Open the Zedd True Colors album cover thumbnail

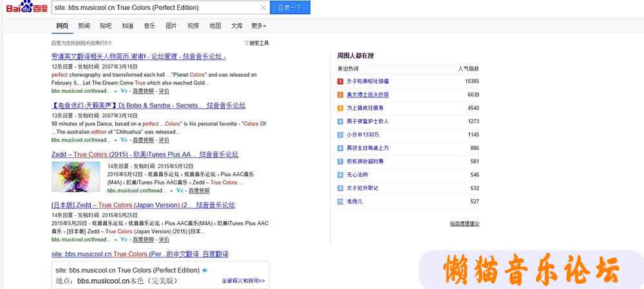[x=76, y=177]
